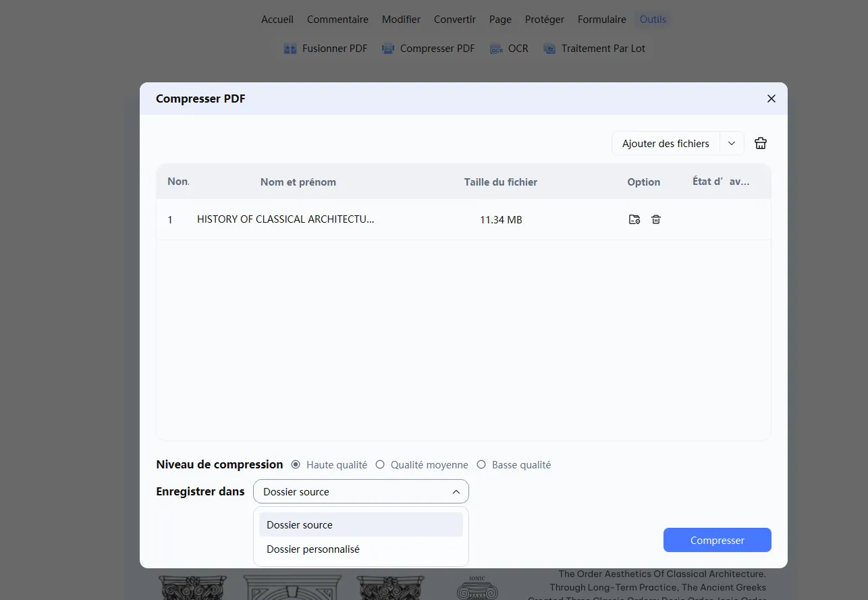This screenshot has width=868, height=600.
Task: Pick the Basse qualité radio option
Action: coord(481,464)
